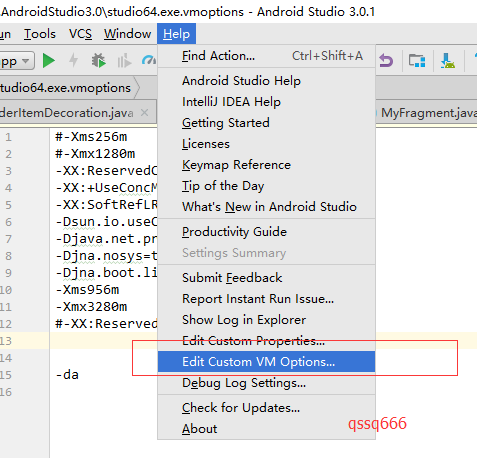Open Getting Started entry
The image size is (477, 458).
[x=266, y=123]
